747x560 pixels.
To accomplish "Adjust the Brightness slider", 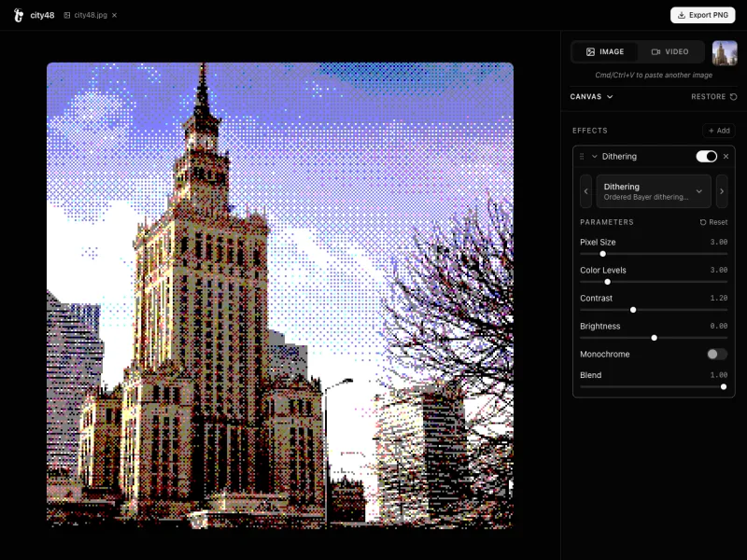I will [654, 338].
